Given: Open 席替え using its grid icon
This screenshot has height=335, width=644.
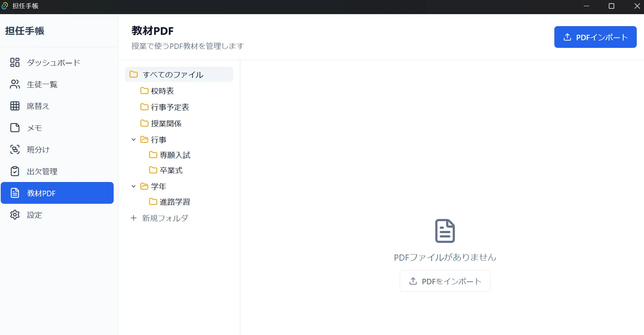Looking at the screenshot, I should click(15, 106).
